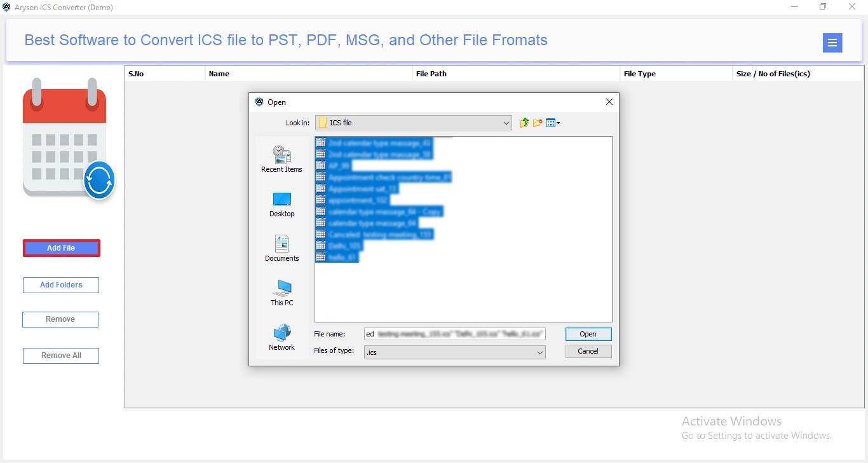Select the appointment_102 file
Screen dimensions: 868x463
coord(352,200)
